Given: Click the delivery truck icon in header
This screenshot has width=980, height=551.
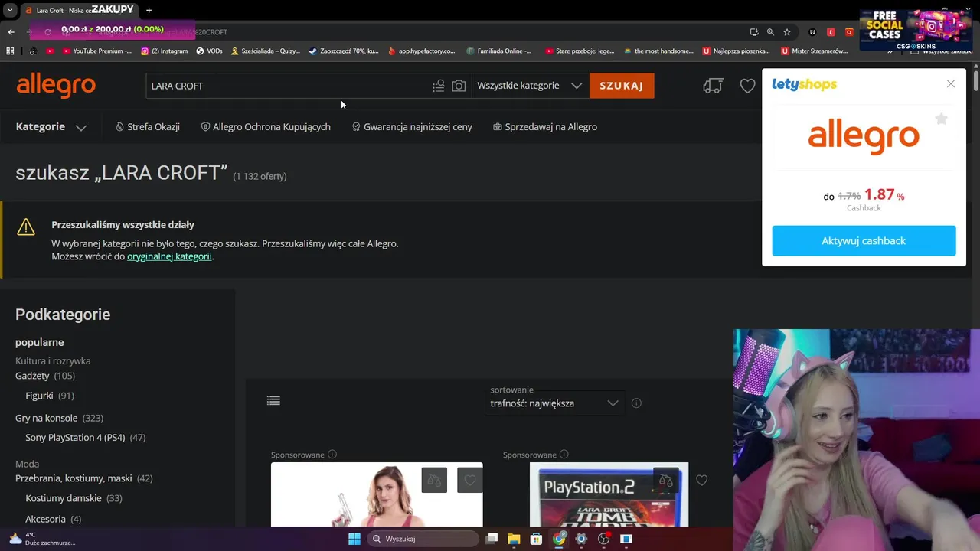Looking at the screenshot, I should coord(713,86).
